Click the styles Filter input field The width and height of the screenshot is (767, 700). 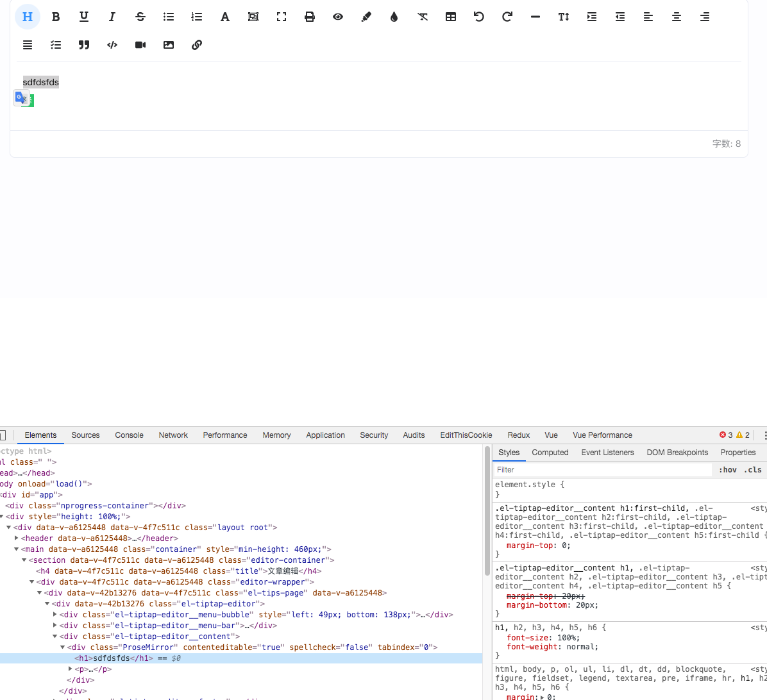coord(603,470)
